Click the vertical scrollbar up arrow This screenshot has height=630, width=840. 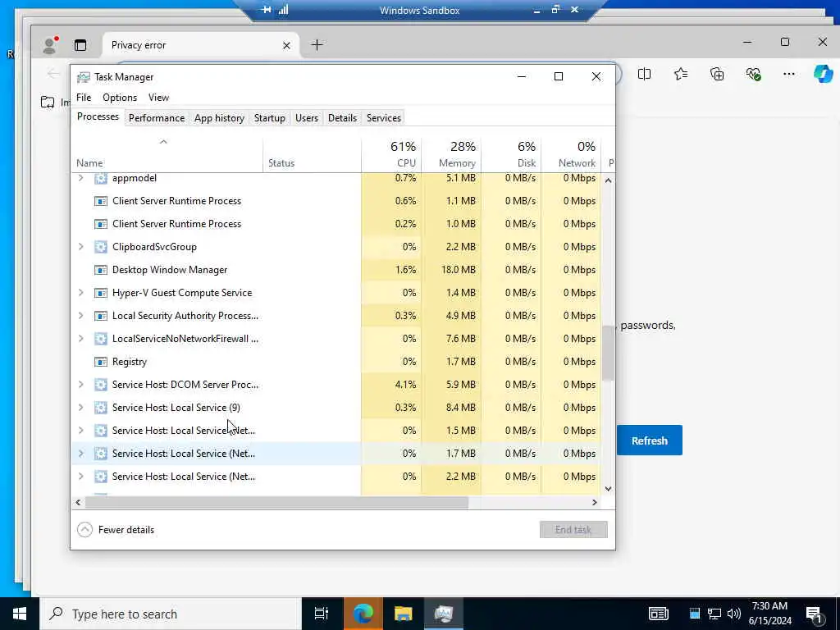pos(608,180)
